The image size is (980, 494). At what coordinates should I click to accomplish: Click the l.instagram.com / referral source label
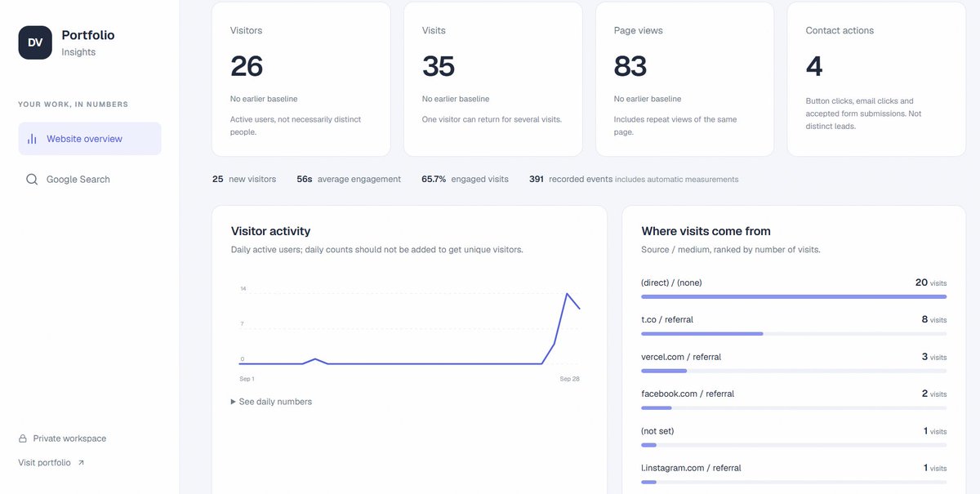pos(691,468)
